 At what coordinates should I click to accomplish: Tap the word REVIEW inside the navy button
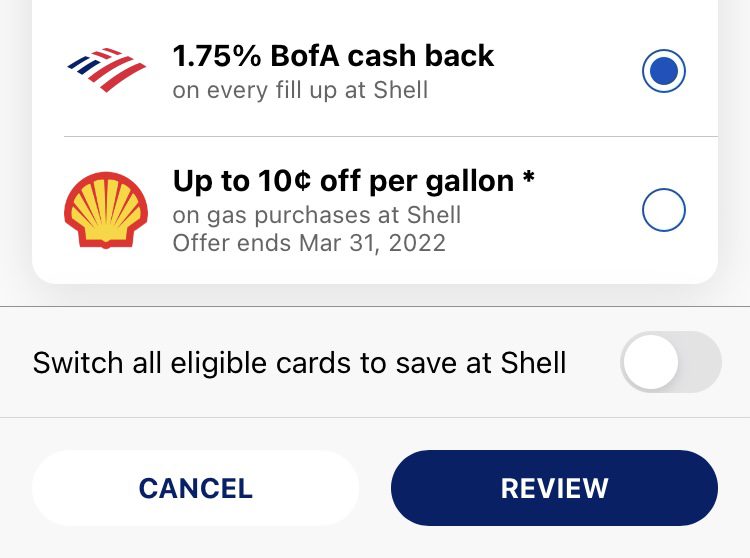[554, 488]
